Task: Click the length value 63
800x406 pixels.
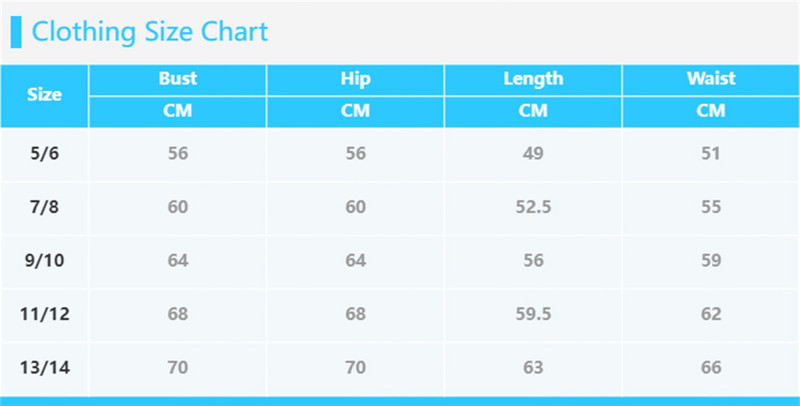Action: point(533,367)
